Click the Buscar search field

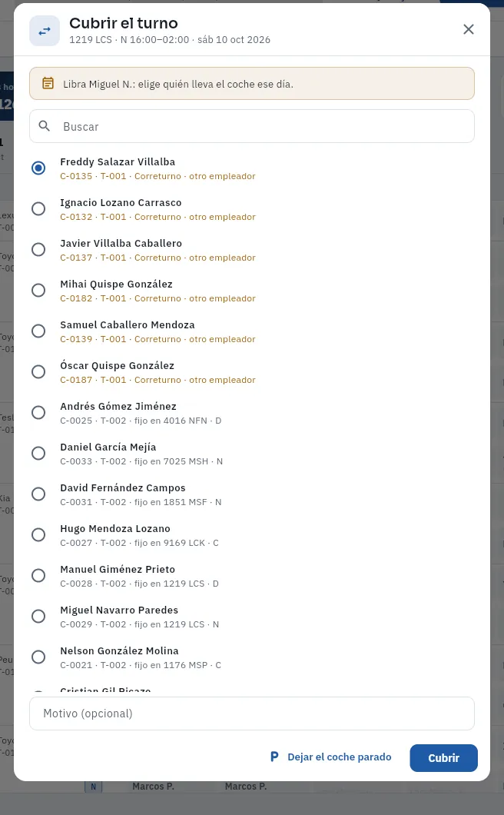pos(252,126)
